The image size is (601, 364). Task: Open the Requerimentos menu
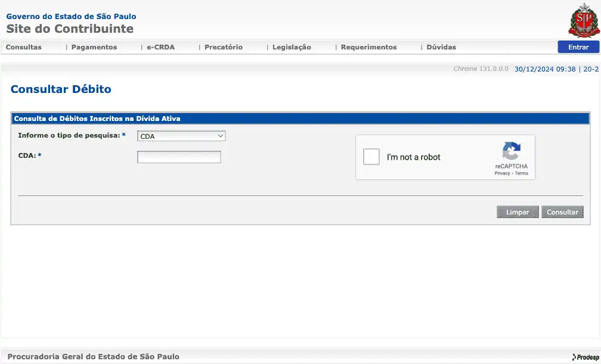pyautogui.click(x=368, y=47)
